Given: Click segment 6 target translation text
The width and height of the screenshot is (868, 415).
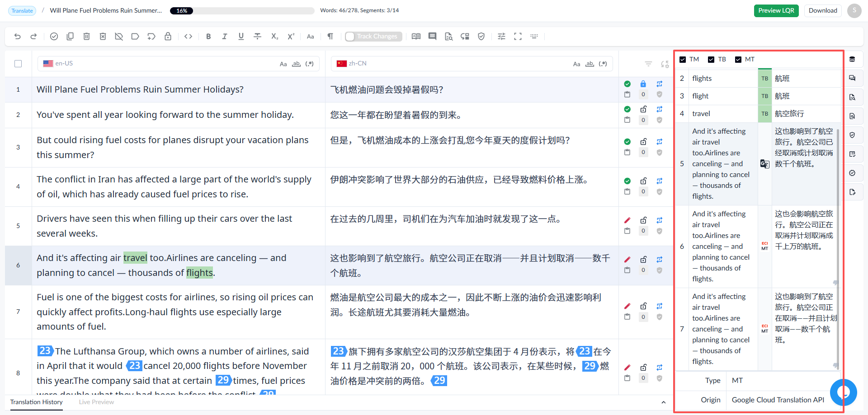Looking at the screenshot, I should pos(470,266).
